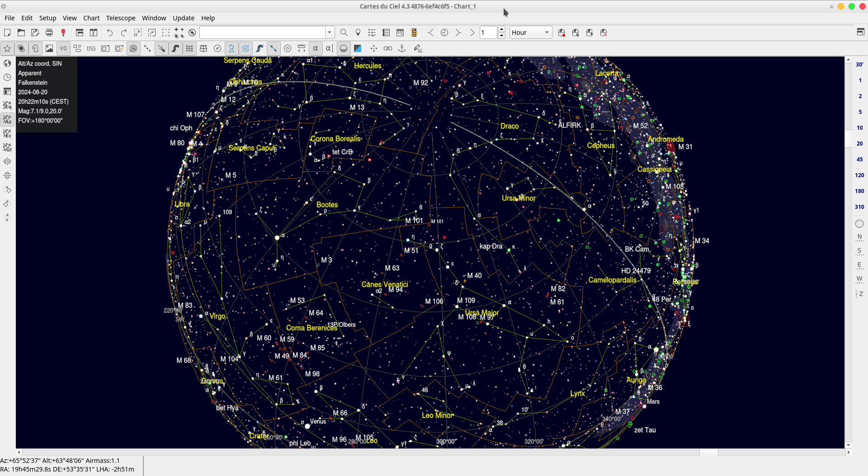The image size is (868, 476).
Task: Switch to Alt/Az coordinates (Az)
Action: click(7, 119)
